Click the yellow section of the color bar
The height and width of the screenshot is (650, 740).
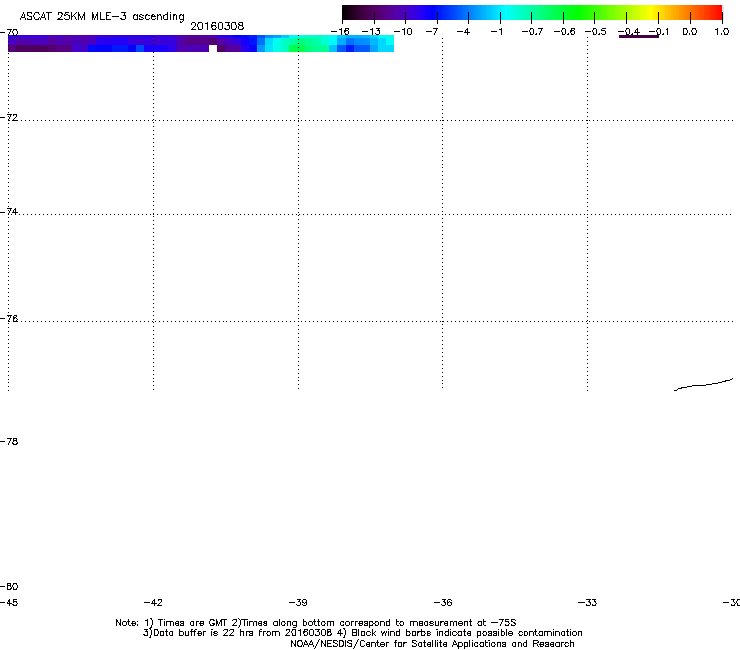[651, 12]
